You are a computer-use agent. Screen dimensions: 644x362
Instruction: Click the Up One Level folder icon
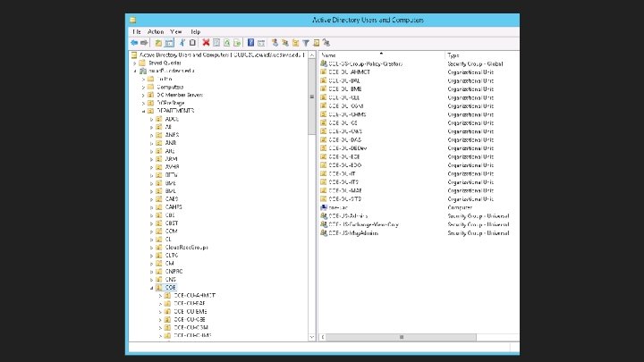pos(158,43)
